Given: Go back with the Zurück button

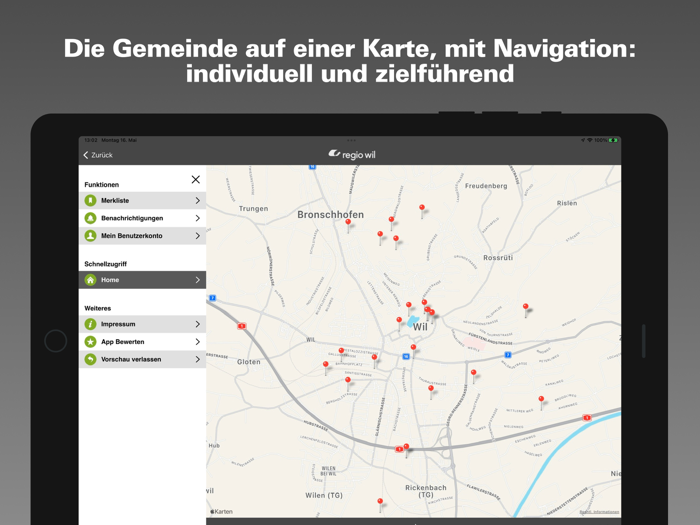Looking at the screenshot, I should click(x=98, y=155).
